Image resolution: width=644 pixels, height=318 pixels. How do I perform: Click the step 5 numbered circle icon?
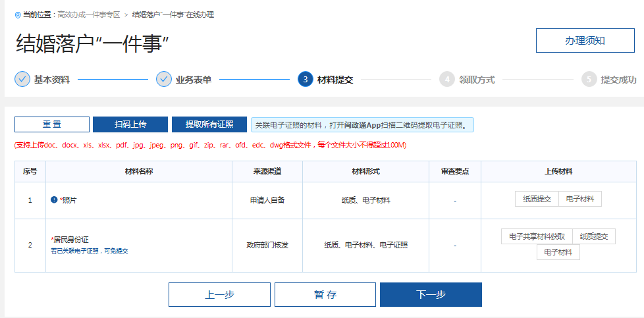pos(589,80)
